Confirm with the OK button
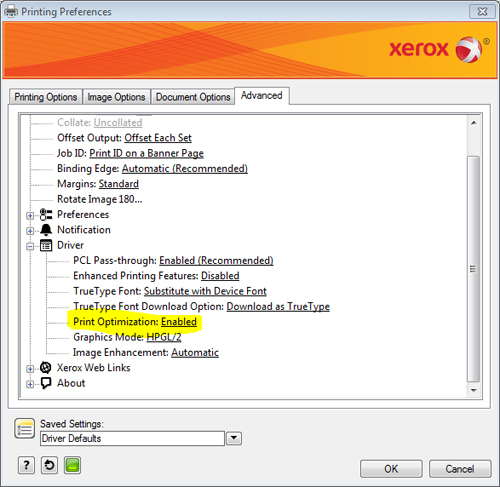The image size is (500, 487). point(391,469)
